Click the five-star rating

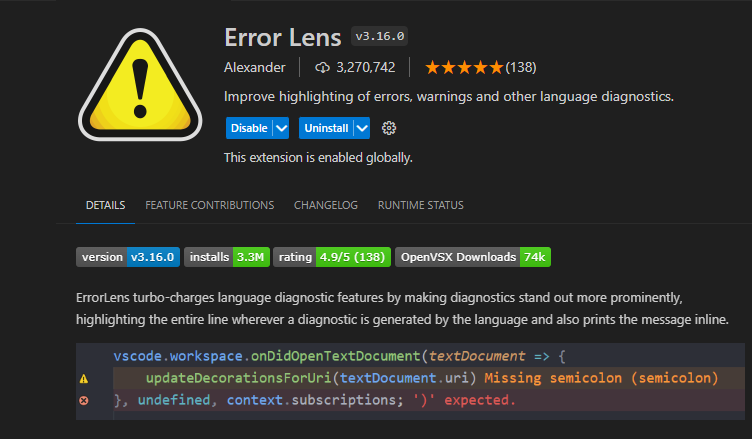pyautogui.click(x=464, y=68)
